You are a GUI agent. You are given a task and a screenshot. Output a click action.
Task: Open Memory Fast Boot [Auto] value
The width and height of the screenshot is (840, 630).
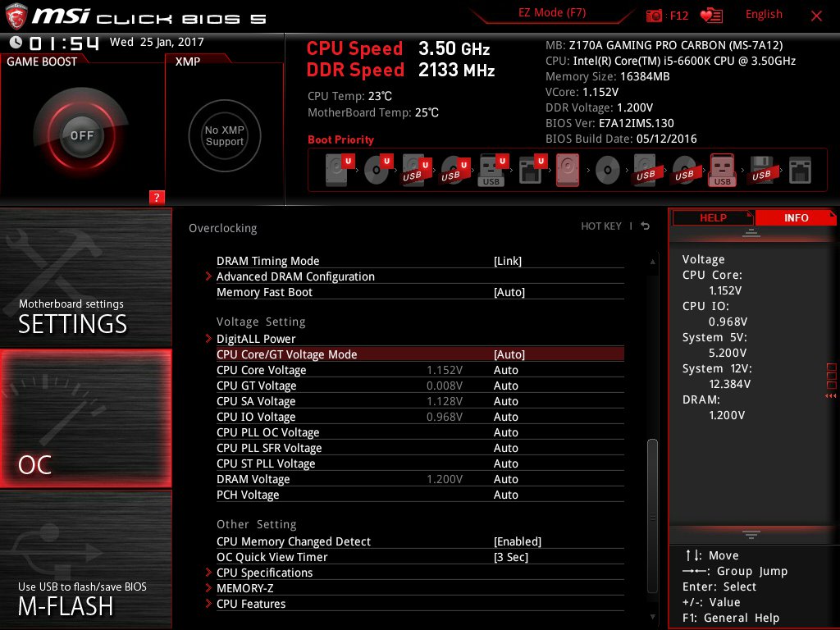click(x=509, y=292)
